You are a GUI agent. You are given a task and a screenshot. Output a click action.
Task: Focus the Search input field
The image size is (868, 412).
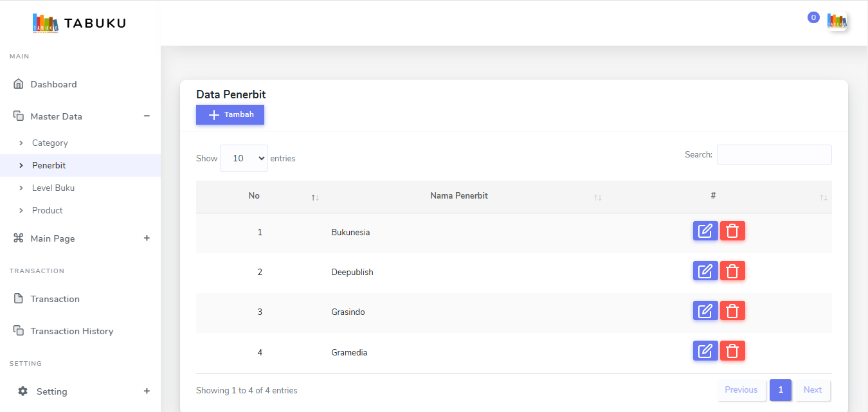[x=773, y=154]
